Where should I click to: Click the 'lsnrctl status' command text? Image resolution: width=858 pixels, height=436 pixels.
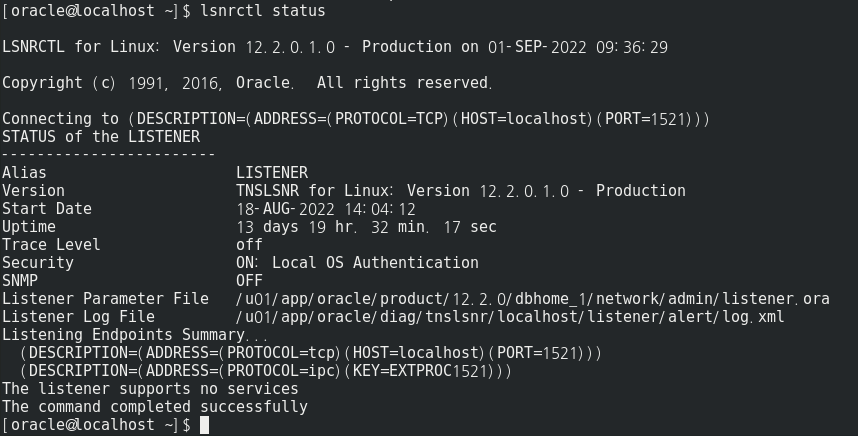point(263,10)
